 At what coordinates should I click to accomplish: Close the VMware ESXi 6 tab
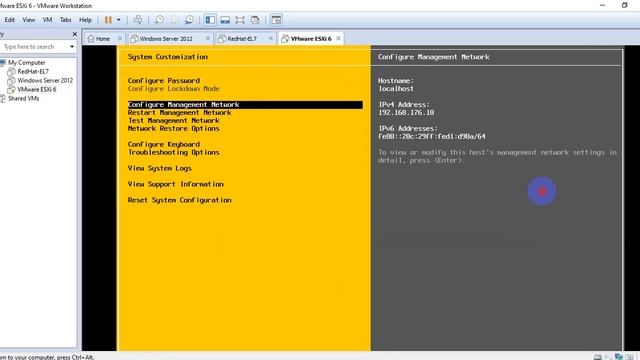[338, 38]
